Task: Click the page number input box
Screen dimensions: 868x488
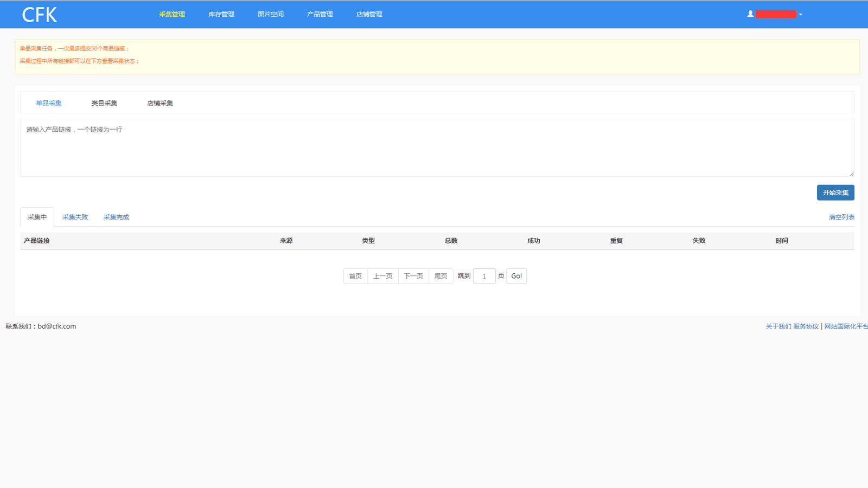Action: click(x=484, y=276)
